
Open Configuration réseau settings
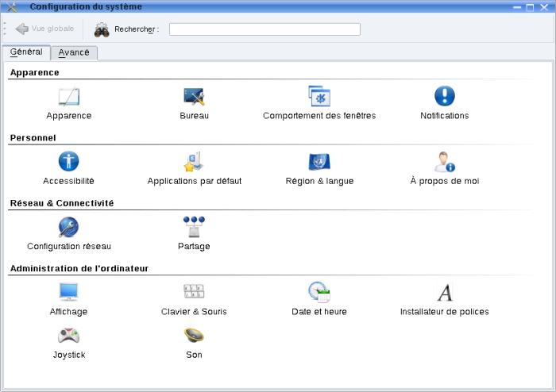click(69, 229)
